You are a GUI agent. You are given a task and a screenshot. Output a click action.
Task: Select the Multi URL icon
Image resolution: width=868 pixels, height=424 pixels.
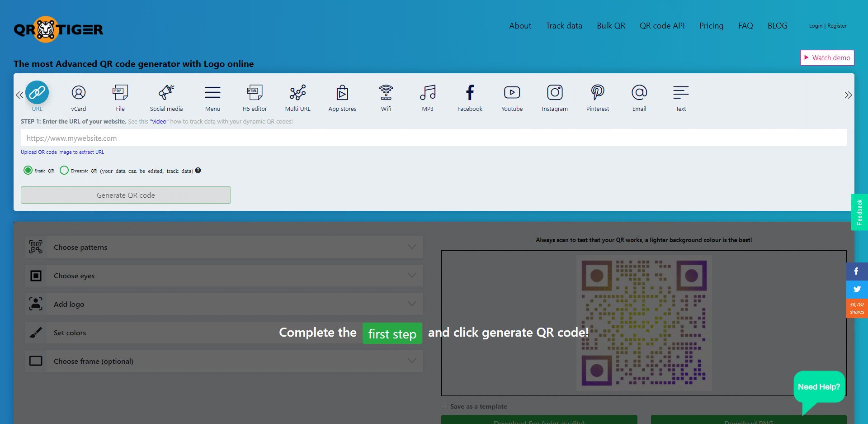[298, 92]
